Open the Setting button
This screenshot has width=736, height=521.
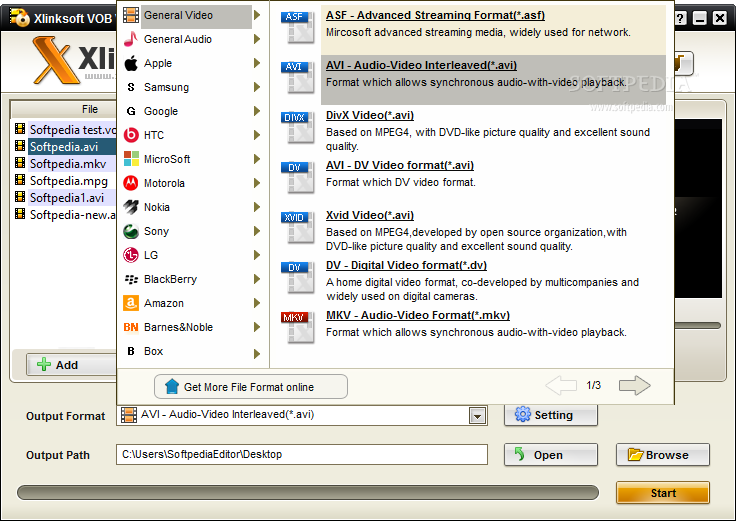[x=551, y=415]
